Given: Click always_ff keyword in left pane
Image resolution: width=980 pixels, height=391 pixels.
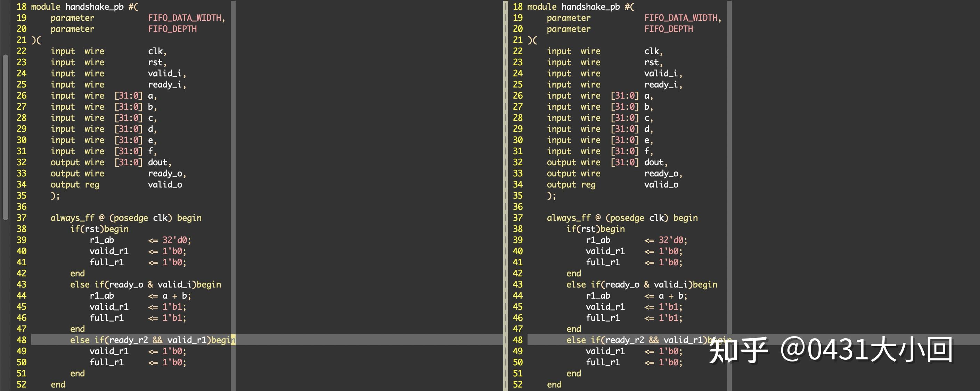Looking at the screenshot, I should point(72,218).
